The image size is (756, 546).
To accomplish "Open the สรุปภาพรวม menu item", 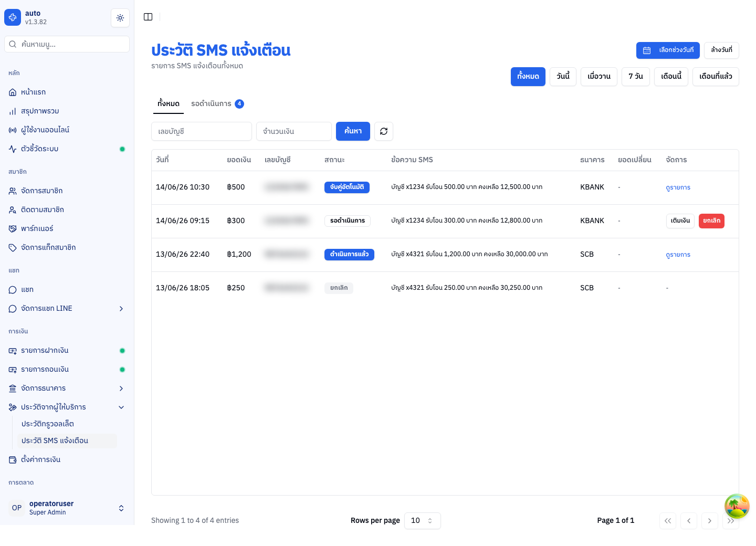I will 67,111.
